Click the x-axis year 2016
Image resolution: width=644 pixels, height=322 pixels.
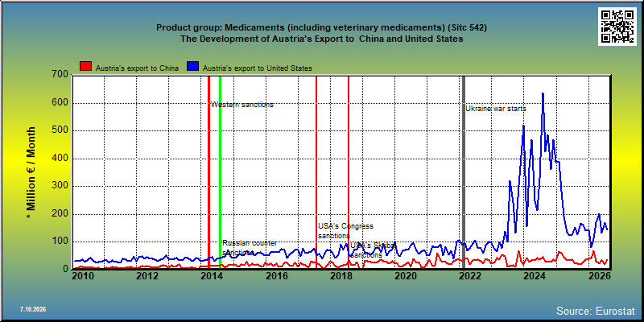pos(276,275)
